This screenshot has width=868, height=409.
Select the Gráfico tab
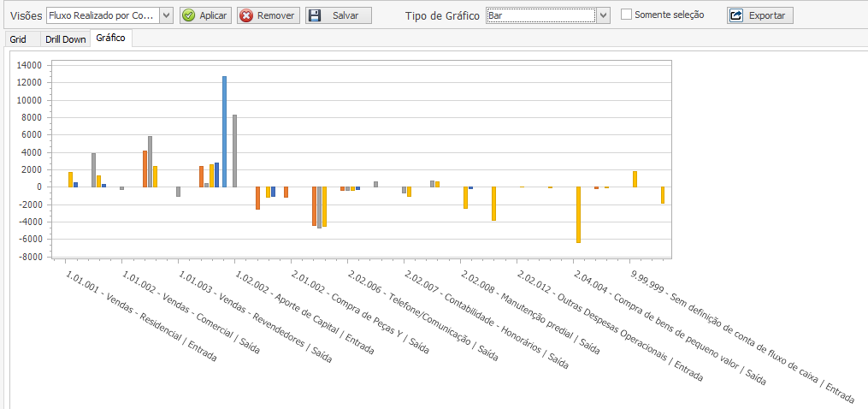[x=112, y=39]
